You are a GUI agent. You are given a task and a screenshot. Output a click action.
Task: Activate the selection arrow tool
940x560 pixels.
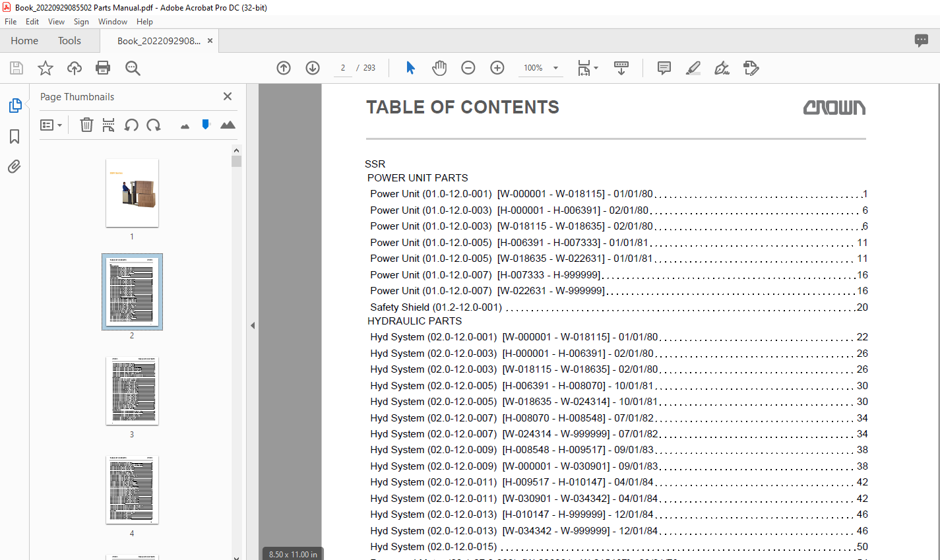coord(410,68)
